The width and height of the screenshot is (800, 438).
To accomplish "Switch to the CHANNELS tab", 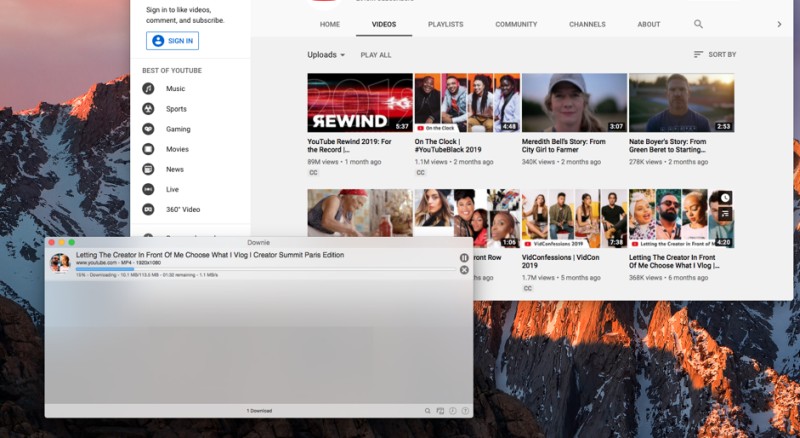I will coord(587,25).
